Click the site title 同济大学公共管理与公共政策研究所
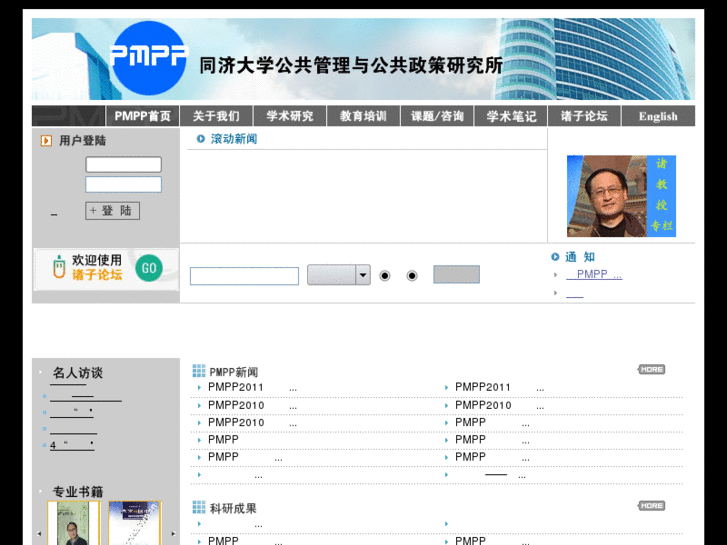727x545 pixels. 351,65
